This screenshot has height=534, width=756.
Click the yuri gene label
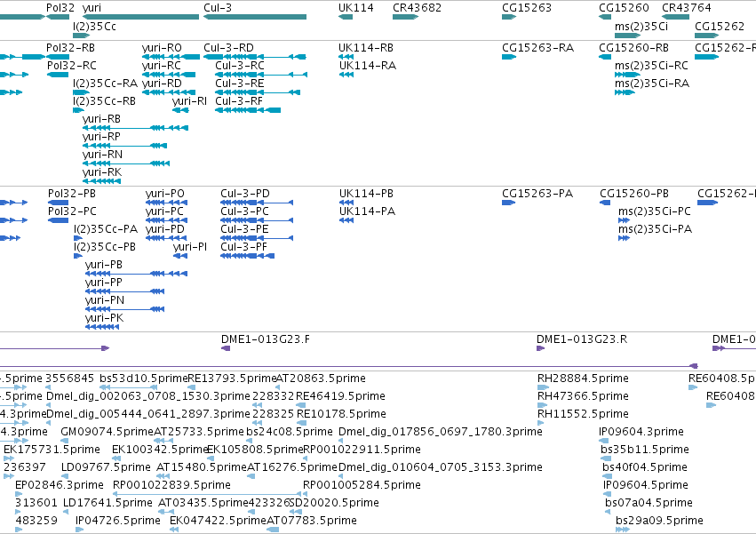click(92, 8)
